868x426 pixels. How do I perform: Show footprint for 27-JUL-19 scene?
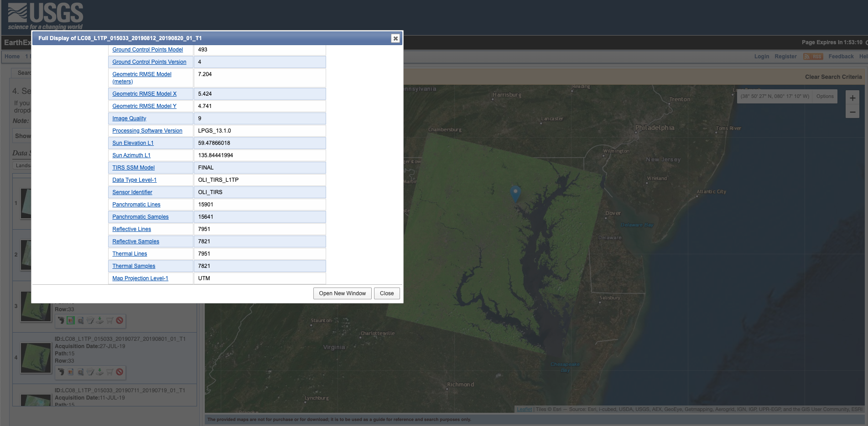point(61,372)
